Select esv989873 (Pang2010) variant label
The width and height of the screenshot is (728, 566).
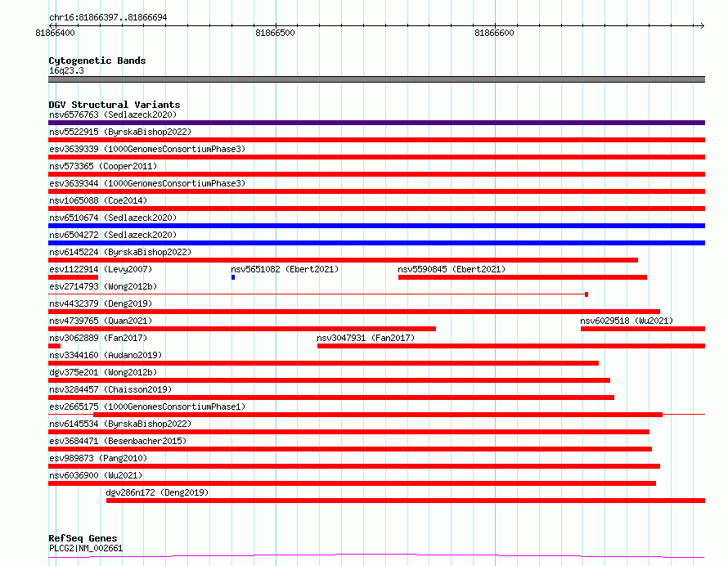(x=98, y=458)
